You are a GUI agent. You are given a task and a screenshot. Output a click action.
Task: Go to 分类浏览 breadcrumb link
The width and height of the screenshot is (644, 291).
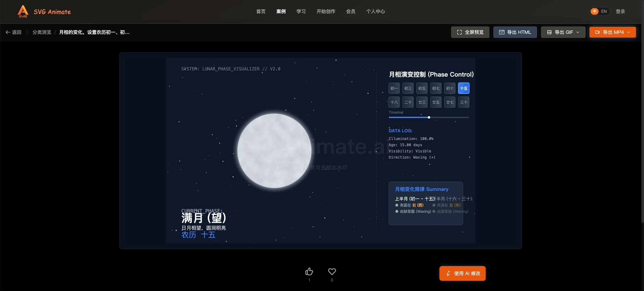click(42, 32)
